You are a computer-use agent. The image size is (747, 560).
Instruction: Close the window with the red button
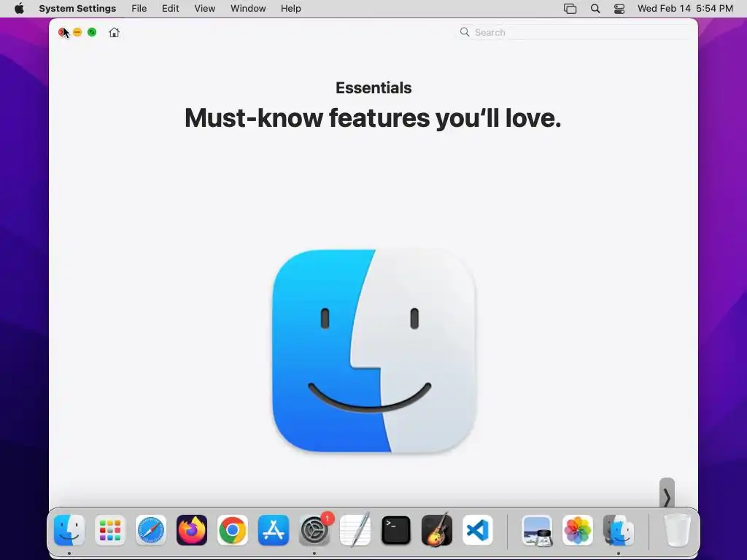(63, 32)
